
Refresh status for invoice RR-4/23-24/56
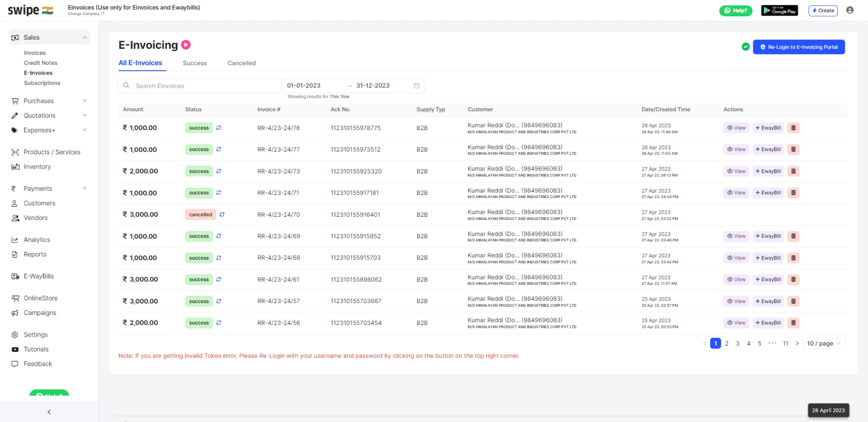[219, 323]
